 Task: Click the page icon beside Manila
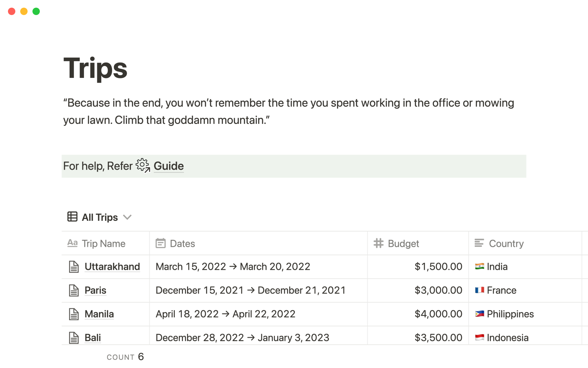(73, 314)
